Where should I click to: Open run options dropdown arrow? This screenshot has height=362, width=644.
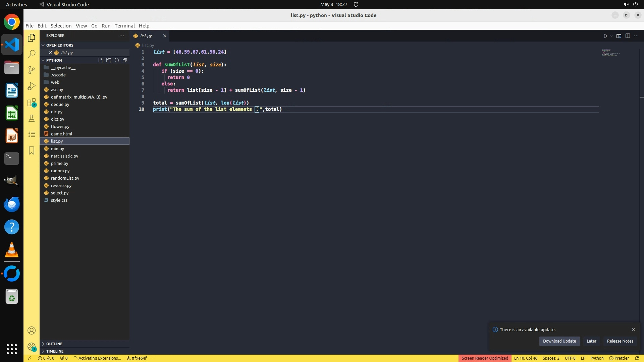(x=611, y=36)
